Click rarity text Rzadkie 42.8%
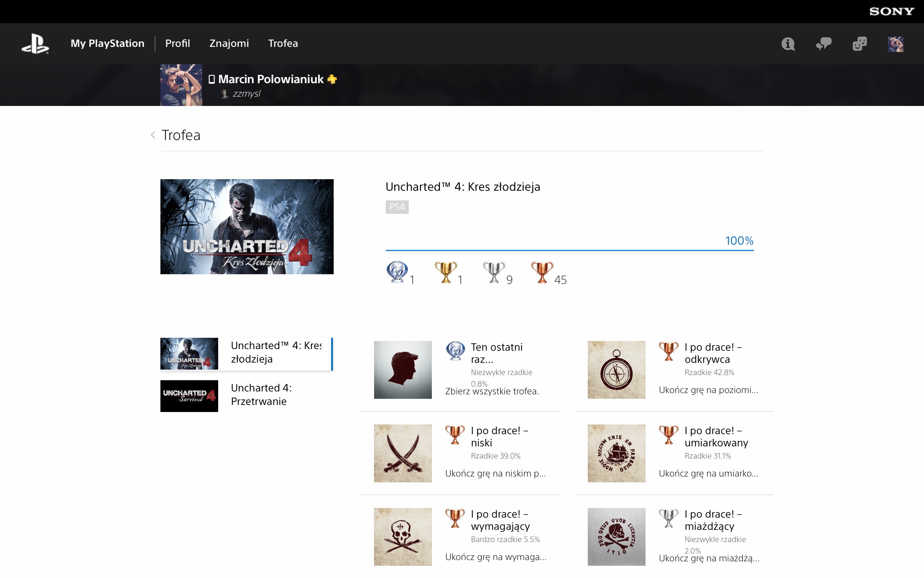 click(x=709, y=372)
